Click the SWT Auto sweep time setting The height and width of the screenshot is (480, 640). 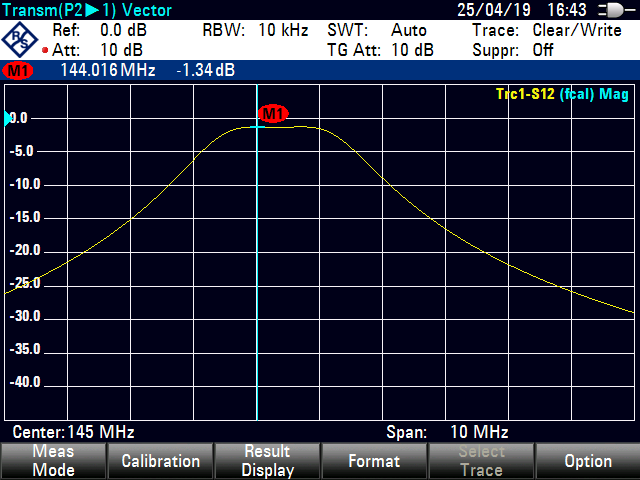377,30
